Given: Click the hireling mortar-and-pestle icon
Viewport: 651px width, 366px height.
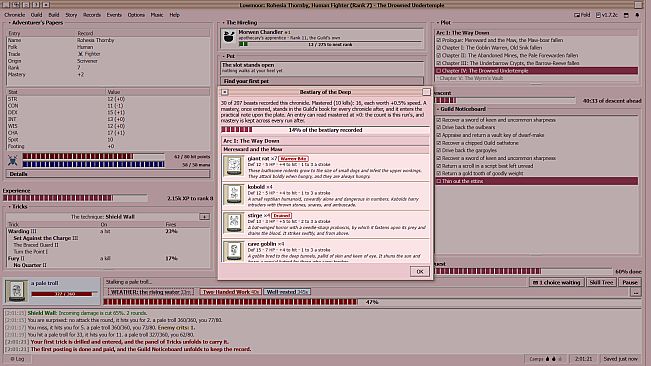Looking at the screenshot, I should [x=228, y=37].
